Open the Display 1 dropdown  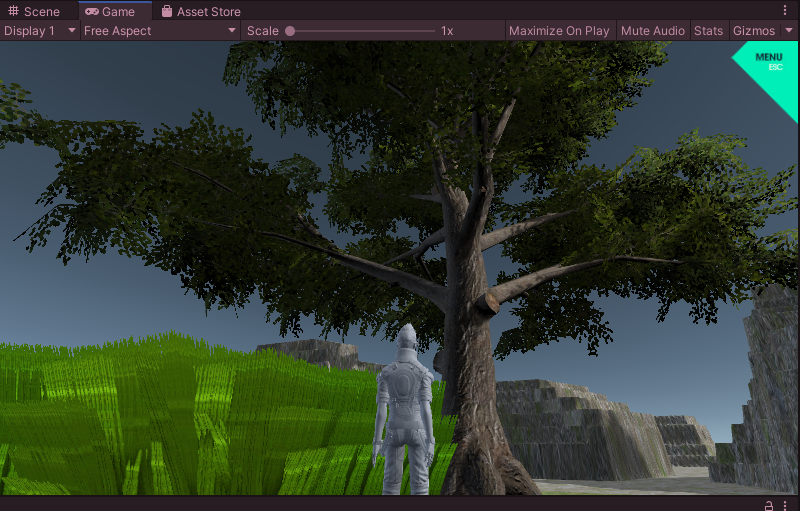[39, 31]
